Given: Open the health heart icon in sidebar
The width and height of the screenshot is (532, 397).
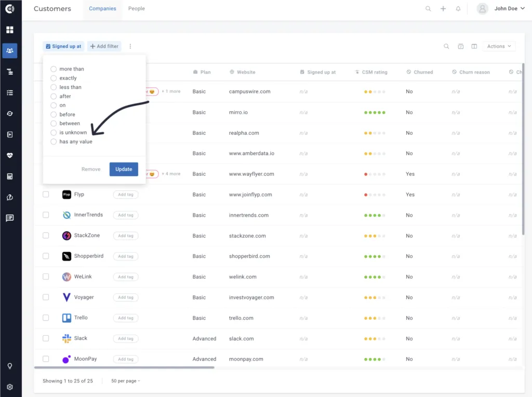Looking at the screenshot, I should [x=10, y=155].
